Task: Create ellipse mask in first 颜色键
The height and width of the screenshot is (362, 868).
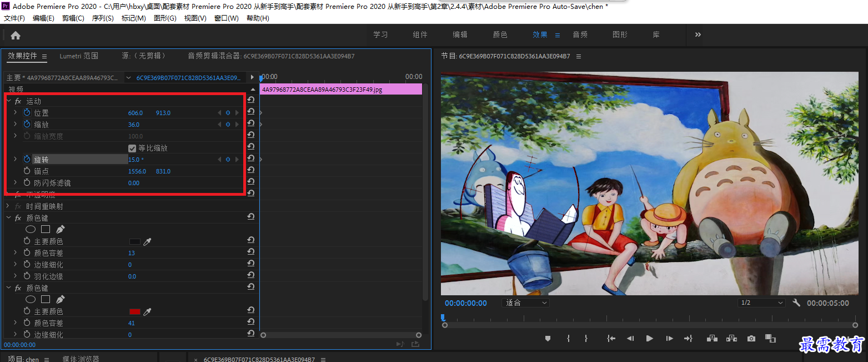Action: pyautogui.click(x=31, y=229)
